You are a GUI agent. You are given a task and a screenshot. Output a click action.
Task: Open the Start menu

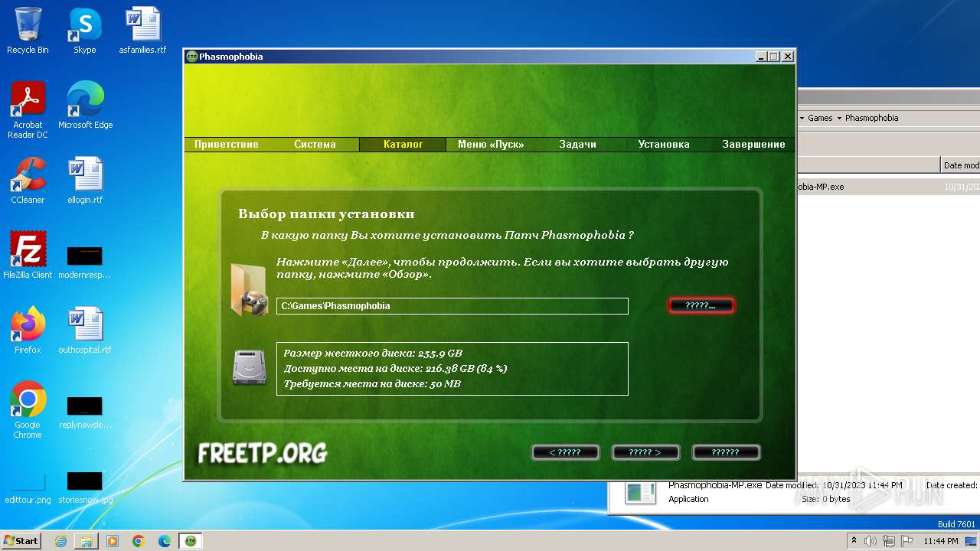[21, 541]
